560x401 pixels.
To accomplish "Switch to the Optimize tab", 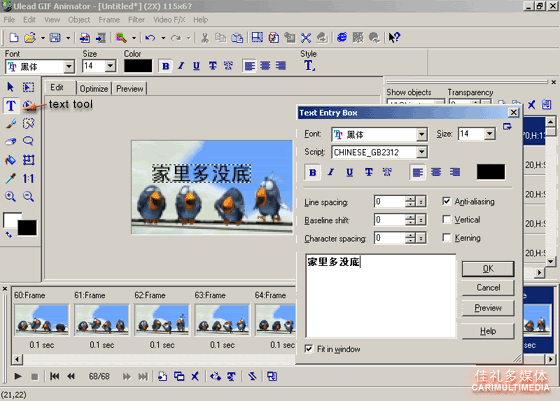I will (94, 89).
